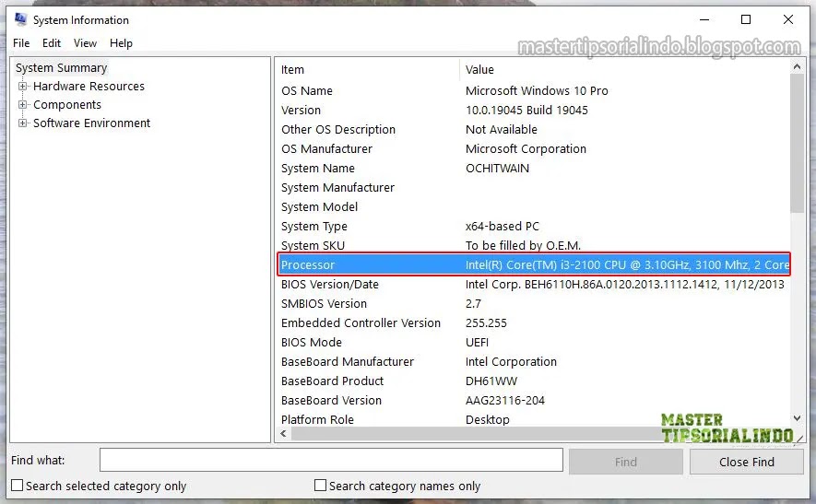Select the System SKU row
The image size is (816, 504).
pyautogui.click(x=533, y=245)
